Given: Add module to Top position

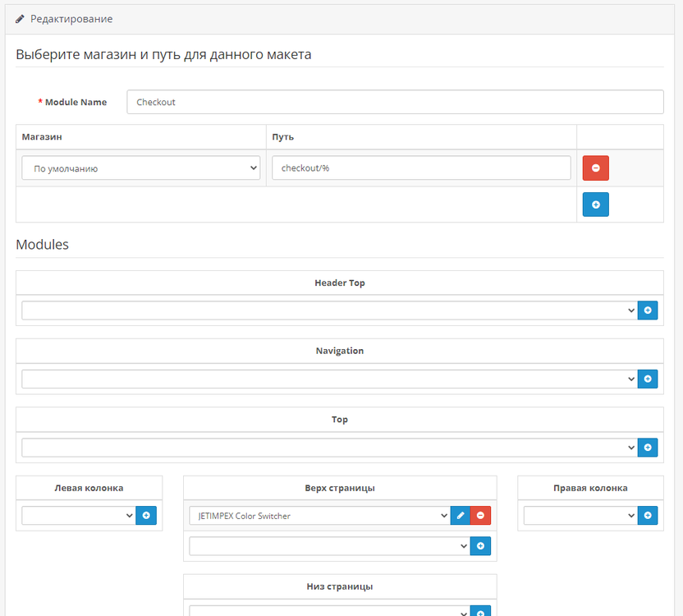Looking at the screenshot, I should [648, 448].
